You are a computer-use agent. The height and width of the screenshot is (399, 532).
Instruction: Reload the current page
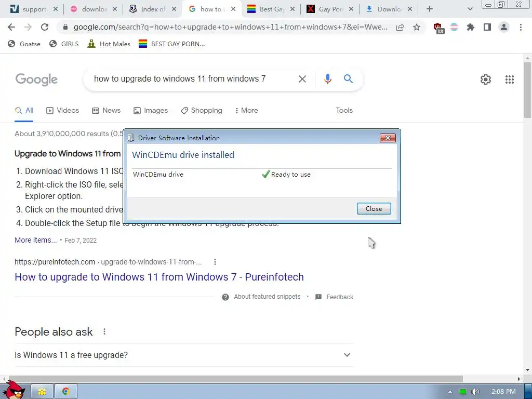pyautogui.click(x=45, y=27)
